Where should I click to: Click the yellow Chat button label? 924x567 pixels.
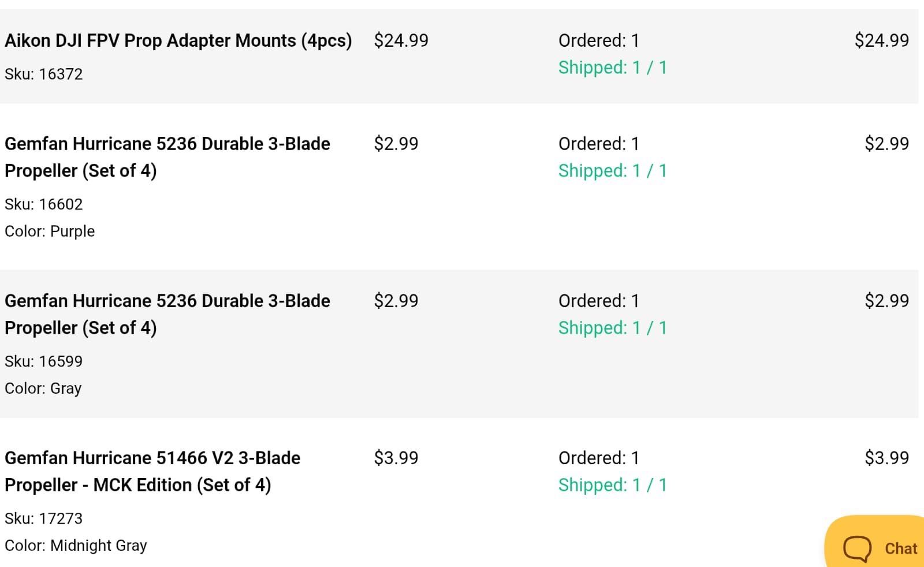click(x=901, y=549)
